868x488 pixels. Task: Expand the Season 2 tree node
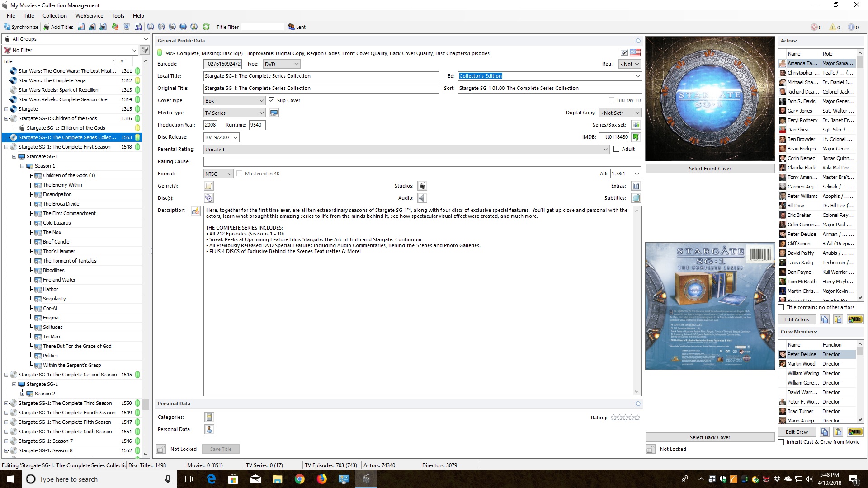click(x=23, y=394)
